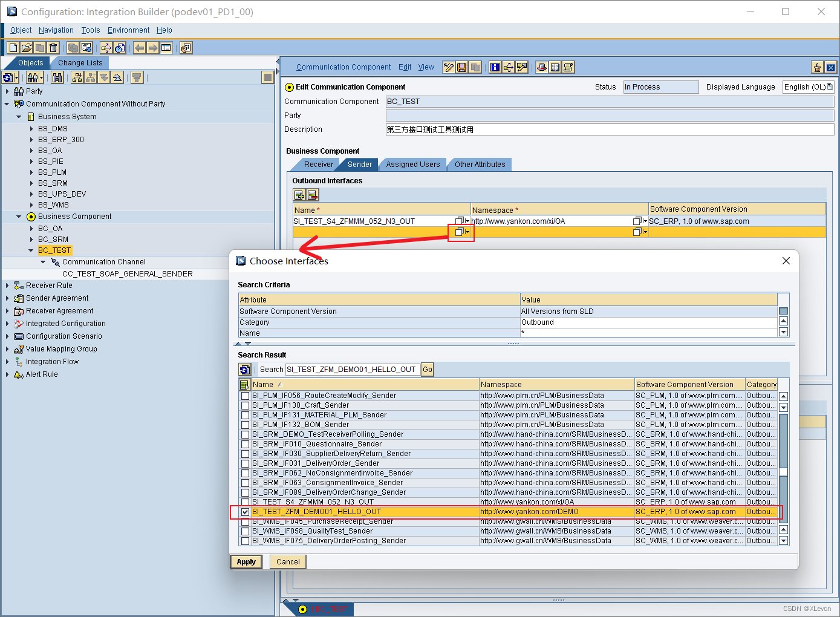Click the Go button next to Search
This screenshot has width=840, height=617.
428,370
